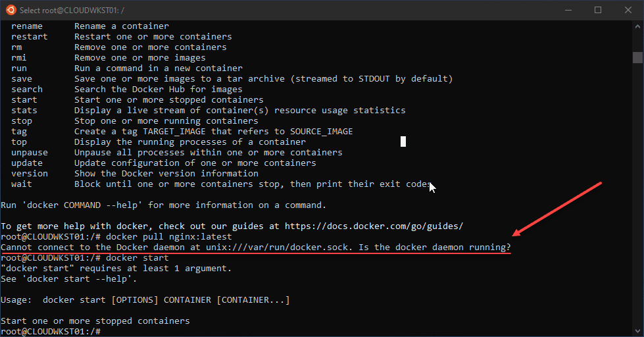The height and width of the screenshot is (337, 644).
Task: Click the scrollbar up arrow
Action: (x=637, y=26)
